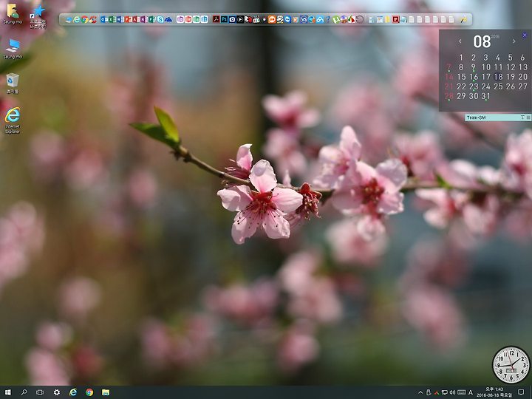Viewport: 532px width, 399px height.
Task: Launch Publisher from the top dock
Action: click(152, 20)
